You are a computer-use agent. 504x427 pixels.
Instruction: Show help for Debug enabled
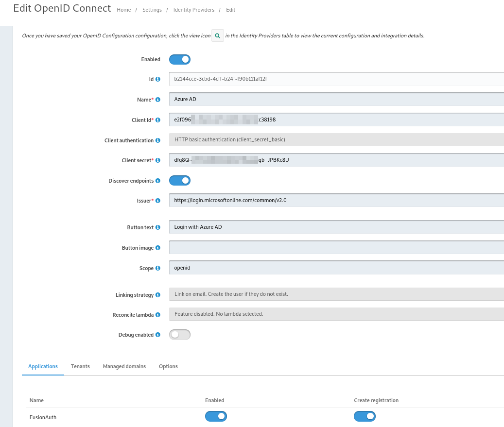[x=158, y=335]
